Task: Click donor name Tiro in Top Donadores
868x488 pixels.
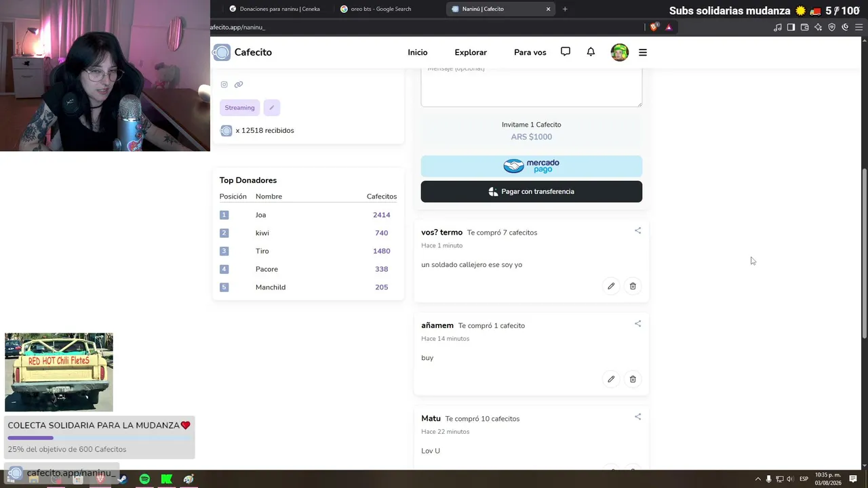Action: point(262,251)
